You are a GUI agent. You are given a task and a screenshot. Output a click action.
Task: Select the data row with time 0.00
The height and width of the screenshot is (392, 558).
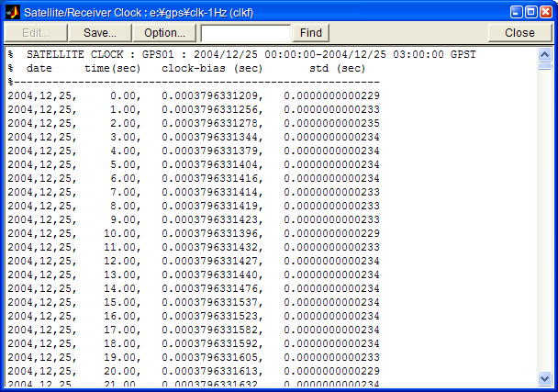pyautogui.click(x=193, y=95)
